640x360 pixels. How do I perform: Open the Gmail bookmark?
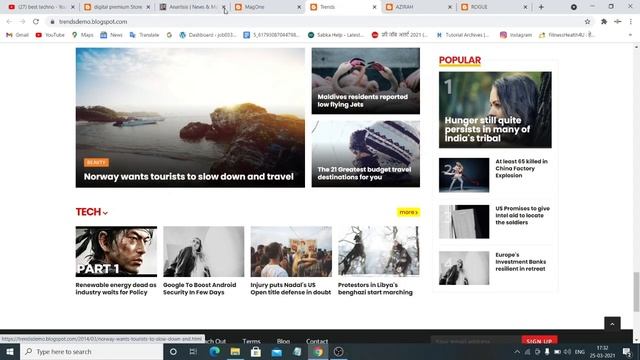point(17,35)
